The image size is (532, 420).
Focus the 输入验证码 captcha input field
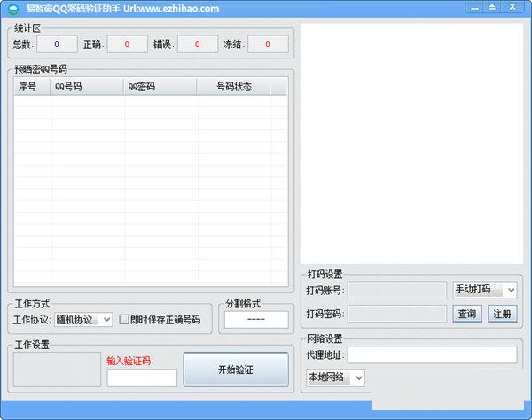tap(142, 378)
